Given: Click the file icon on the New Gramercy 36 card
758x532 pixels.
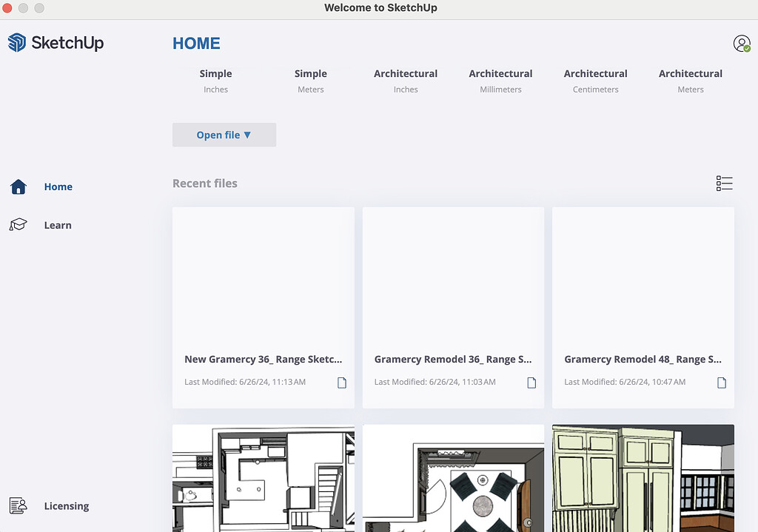Looking at the screenshot, I should 341,383.
